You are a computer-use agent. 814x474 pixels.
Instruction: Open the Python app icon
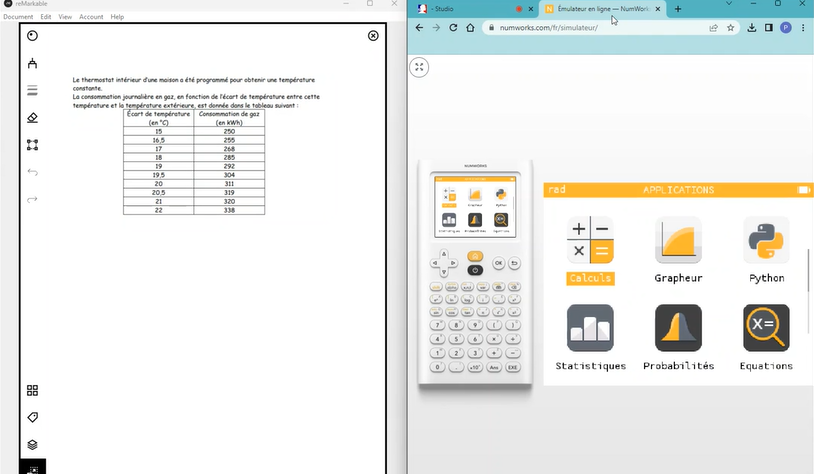(x=767, y=241)
